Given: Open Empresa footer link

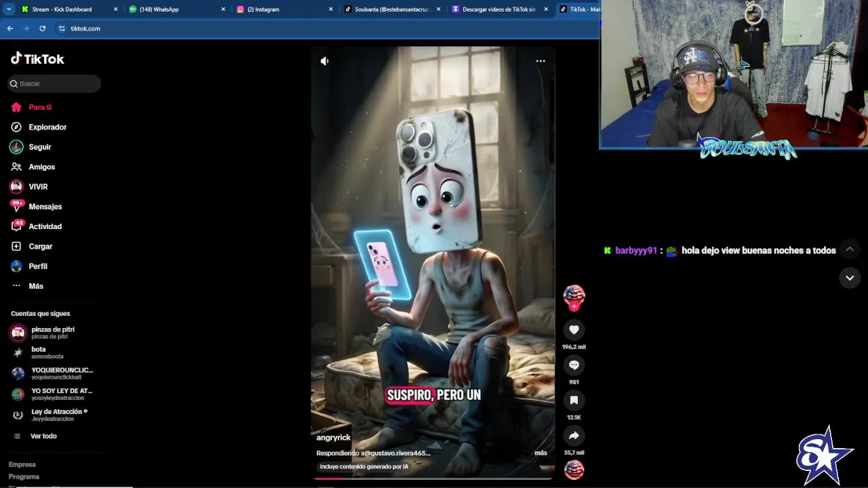Looking at the screenshot, I should 22,464.
